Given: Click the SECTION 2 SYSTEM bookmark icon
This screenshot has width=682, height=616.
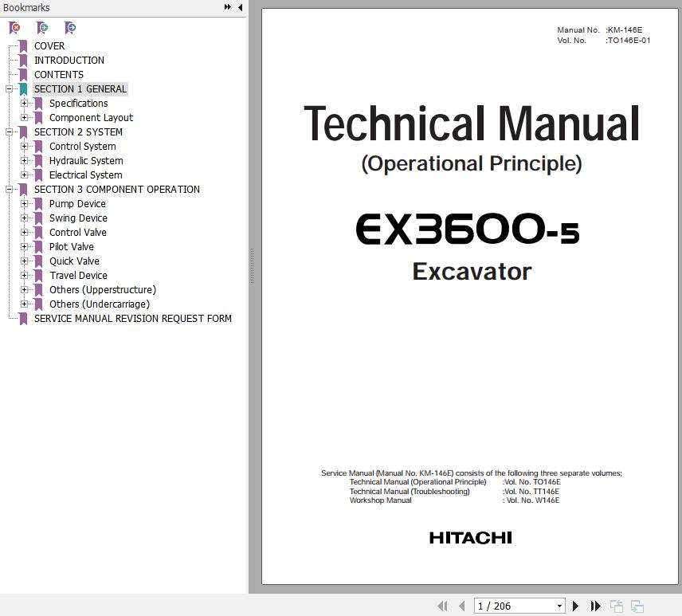Looking at the screenshot, I should (23, 132).
